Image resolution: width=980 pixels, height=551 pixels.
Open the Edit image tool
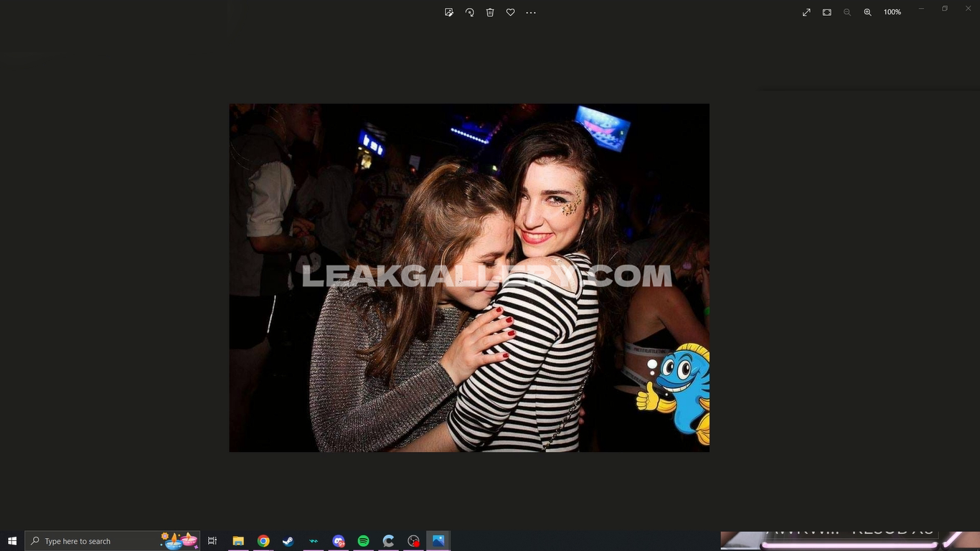point(449,12)
